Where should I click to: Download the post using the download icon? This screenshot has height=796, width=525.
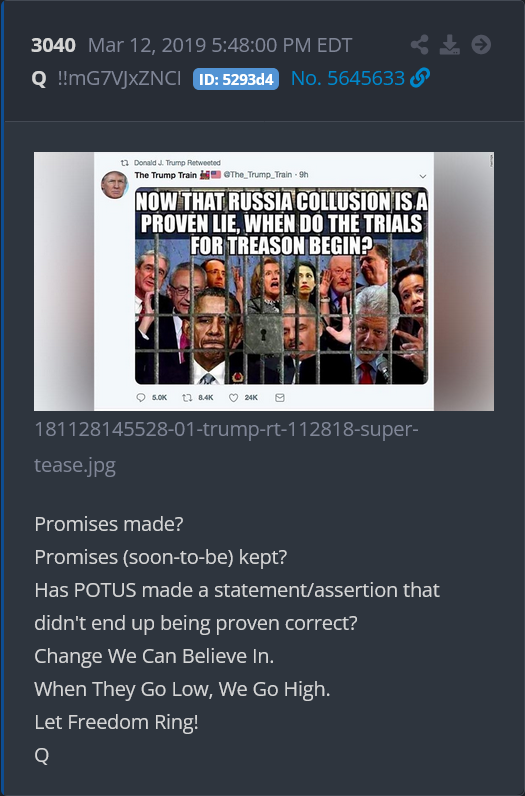[x=450, y=45]
